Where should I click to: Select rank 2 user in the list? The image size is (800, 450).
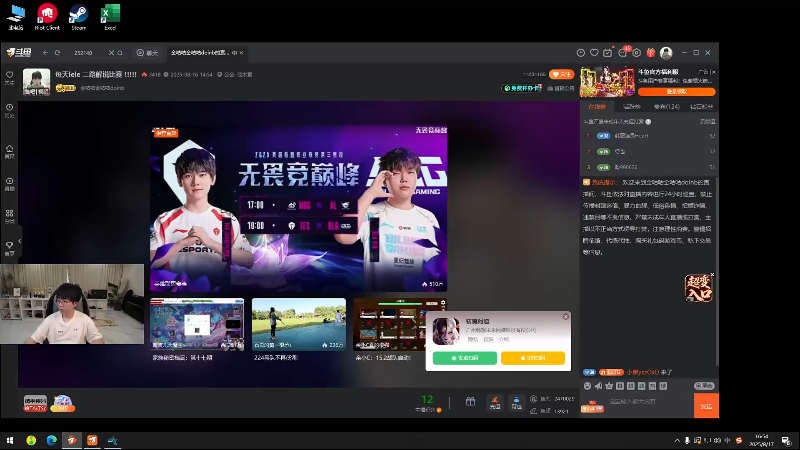click(649, 152)
